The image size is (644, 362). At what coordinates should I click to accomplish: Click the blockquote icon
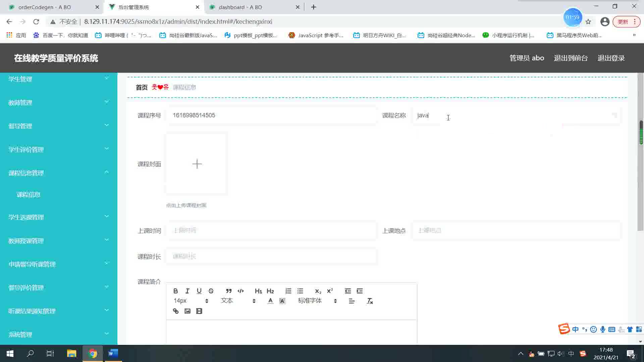(x=229, y=291)
